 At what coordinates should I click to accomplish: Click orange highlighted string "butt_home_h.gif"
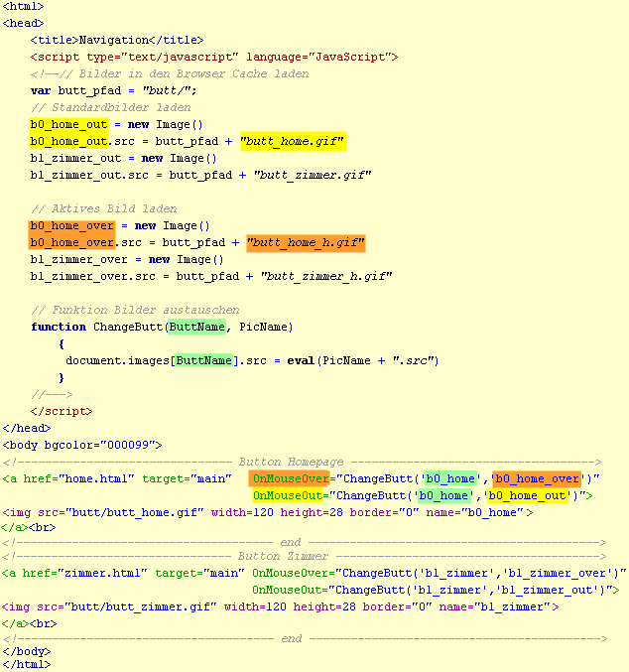tap(306, 243)
